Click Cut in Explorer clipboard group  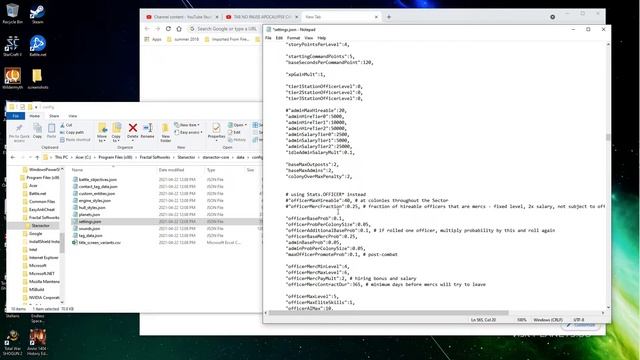pyautogui.click(x=67, y=125)
